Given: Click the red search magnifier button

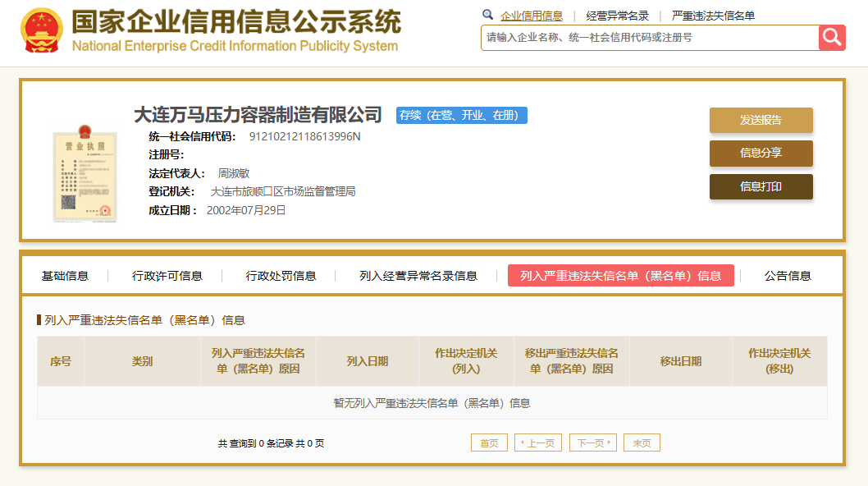Looking at the screenshot, I should click(x=832, y=38).
